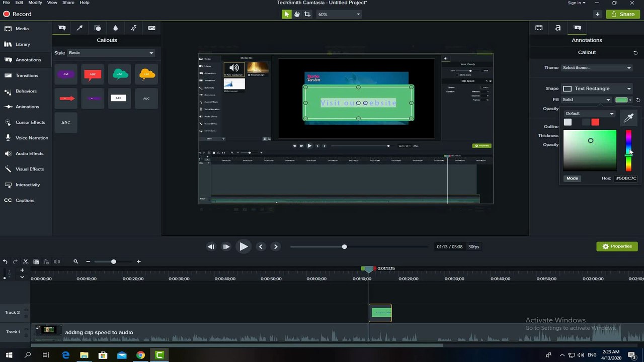The height and width of the screenshot is (362, 644).
Task: Jump to next media with right chevron
Action: point(276,246)
